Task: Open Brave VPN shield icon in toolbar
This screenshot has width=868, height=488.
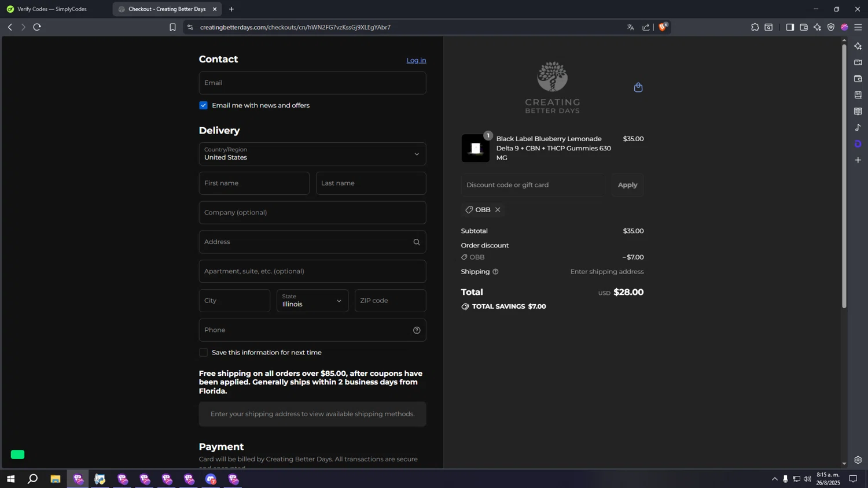Action: [x=831, y=27]
